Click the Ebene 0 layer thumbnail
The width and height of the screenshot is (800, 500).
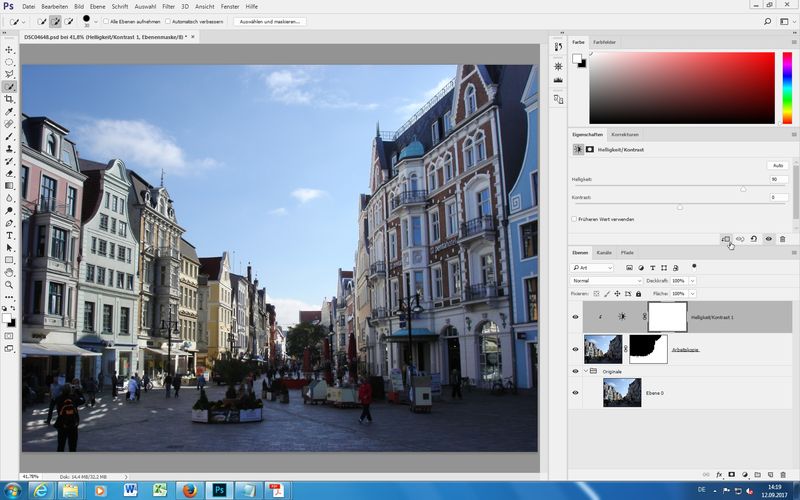(622, 393)
